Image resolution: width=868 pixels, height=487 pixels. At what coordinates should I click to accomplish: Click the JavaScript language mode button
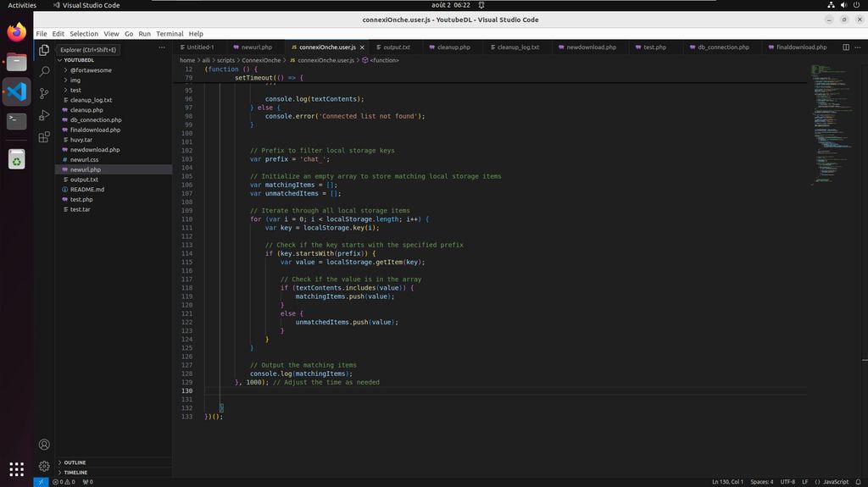(831, 482)
